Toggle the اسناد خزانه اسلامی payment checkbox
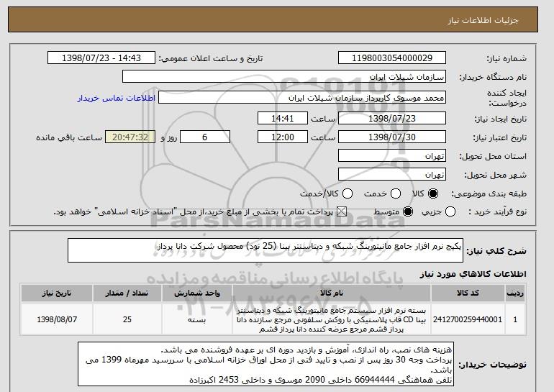Image resolution: width=554 pixels, height=392 pixels. (341, 212)
